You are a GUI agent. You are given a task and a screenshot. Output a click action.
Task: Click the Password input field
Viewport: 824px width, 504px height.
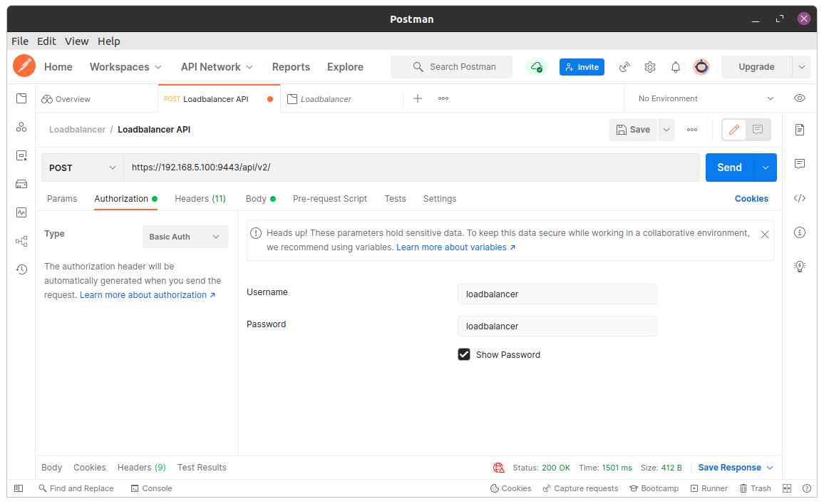[x=557, y=326]
